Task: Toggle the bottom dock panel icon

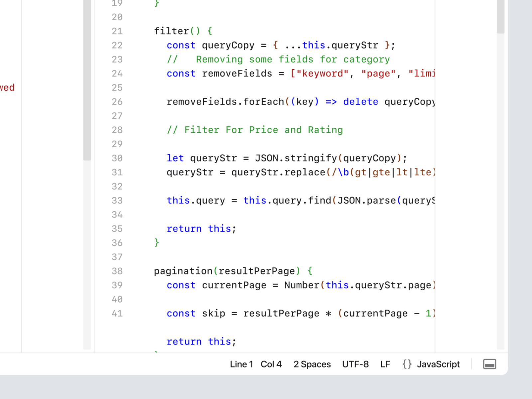Action: [489, 364]
